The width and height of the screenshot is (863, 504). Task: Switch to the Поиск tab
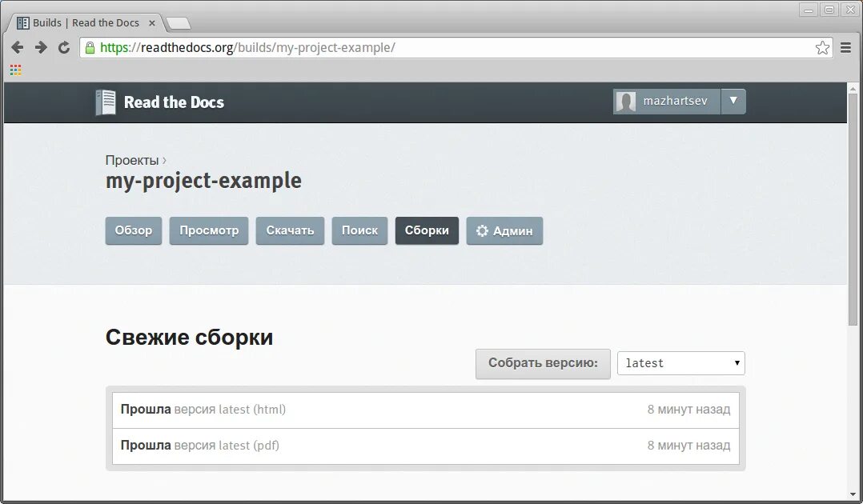pos(360,230)
